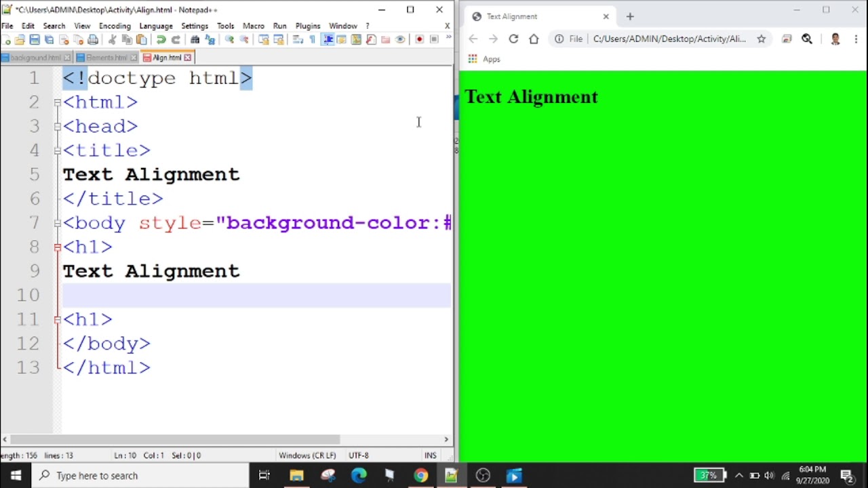868x488 pixels.
Task: Click the Zoom Out magnifier icon in Notepad++
Action: pyautogui.click(x=243, y=39)
